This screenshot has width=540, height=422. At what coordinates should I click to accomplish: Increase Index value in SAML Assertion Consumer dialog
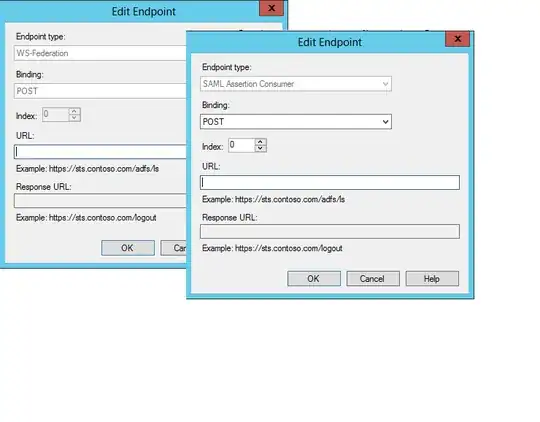coord(260,142)
